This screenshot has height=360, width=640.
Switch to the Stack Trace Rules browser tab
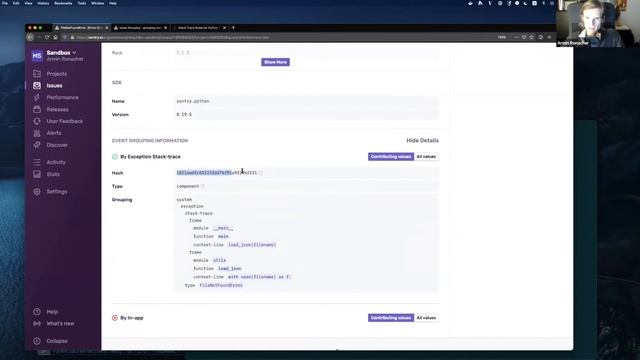199,28
